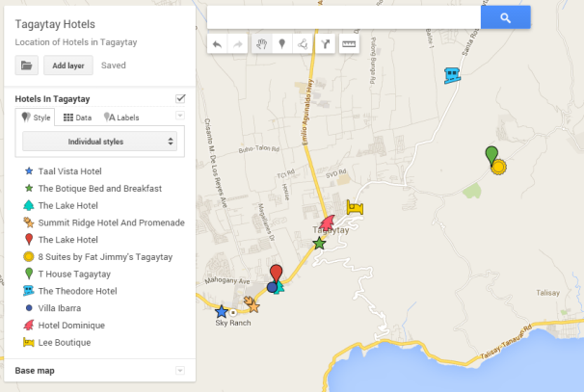Viewport: 584px width, 392px height.
Task: Select T House Tagaytay in the list
Action: 74,274
